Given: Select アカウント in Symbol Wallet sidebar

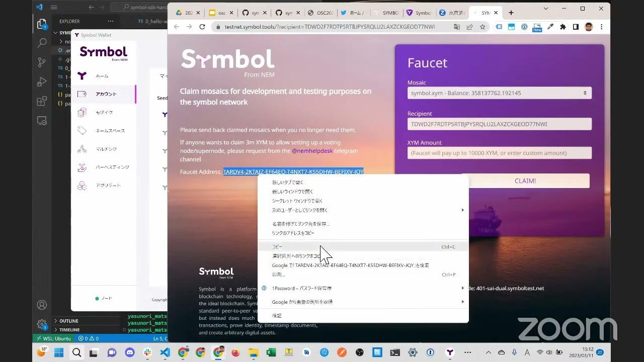Looking at the screenshot, I should 104,94.
